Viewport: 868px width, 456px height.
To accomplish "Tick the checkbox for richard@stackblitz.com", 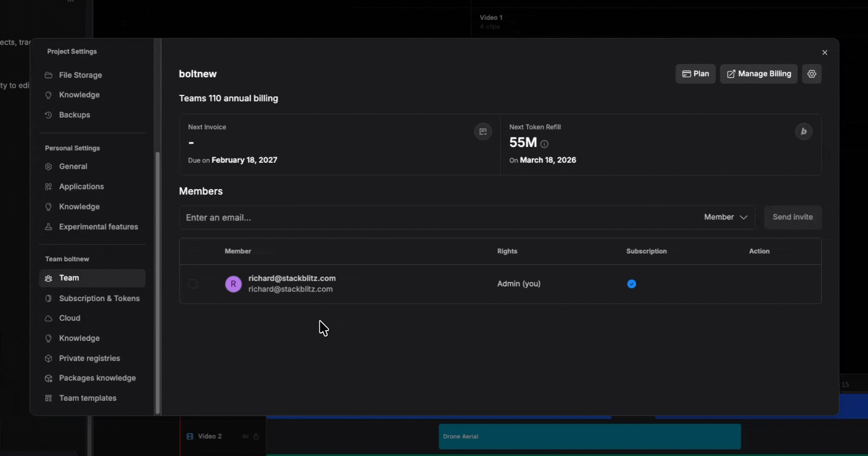I will (x=193, y=284).
